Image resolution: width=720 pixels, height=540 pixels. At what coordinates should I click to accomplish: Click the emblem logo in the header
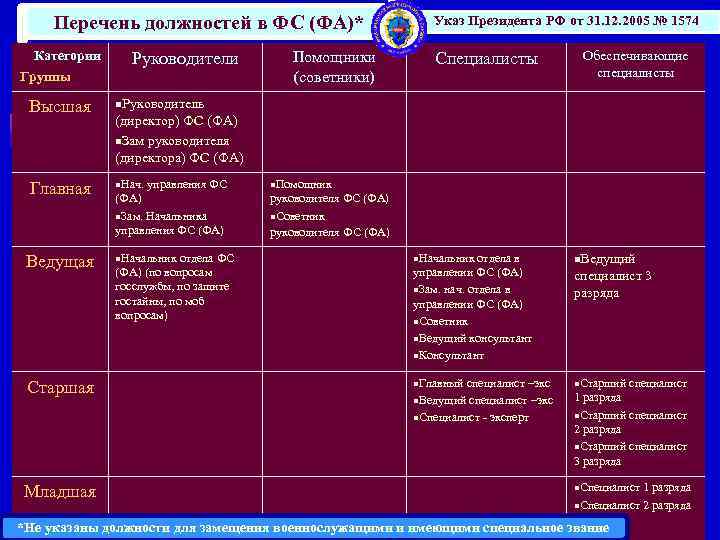tap(399, 28)
